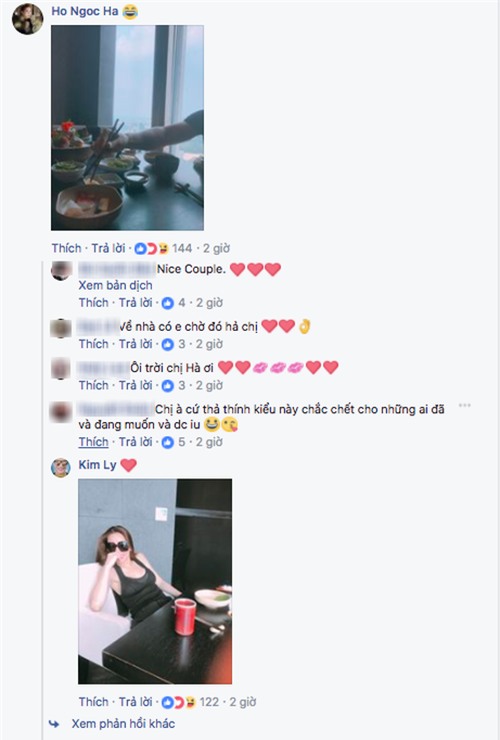The height and width of the screenshot is (740, 500).
Task: Click like icon on Nice Couple comment
Action: (168, 303)
